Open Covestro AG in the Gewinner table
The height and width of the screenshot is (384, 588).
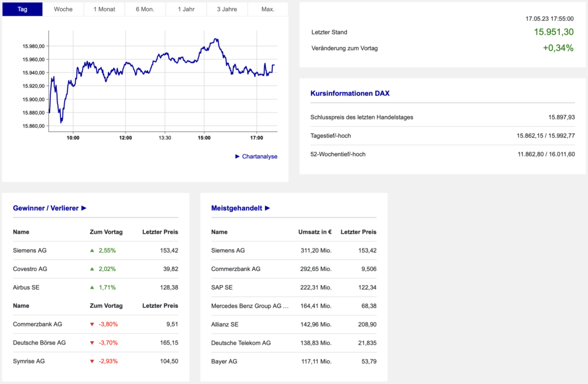click(30, 269)
